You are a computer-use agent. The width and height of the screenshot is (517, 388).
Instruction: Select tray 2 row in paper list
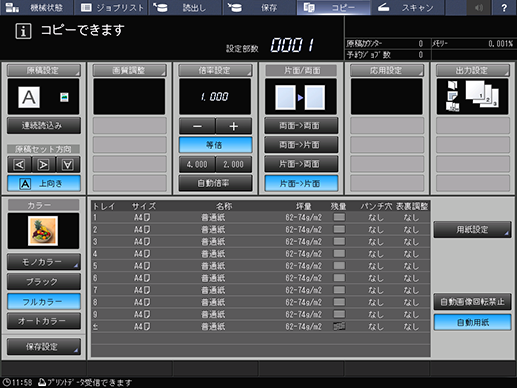coord(260,230)
